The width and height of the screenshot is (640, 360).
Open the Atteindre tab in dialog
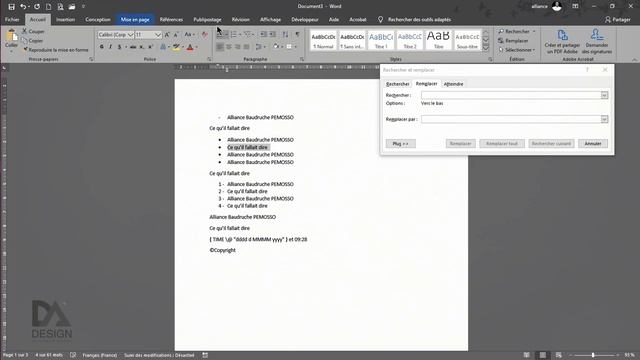[x=453, y=84]
